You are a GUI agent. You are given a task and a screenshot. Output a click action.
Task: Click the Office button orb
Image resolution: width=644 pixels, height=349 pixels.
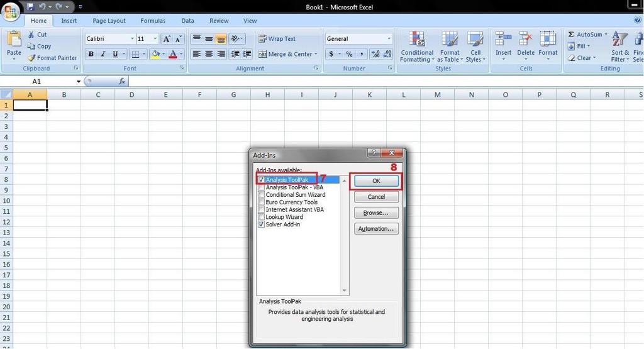(11, 11)
